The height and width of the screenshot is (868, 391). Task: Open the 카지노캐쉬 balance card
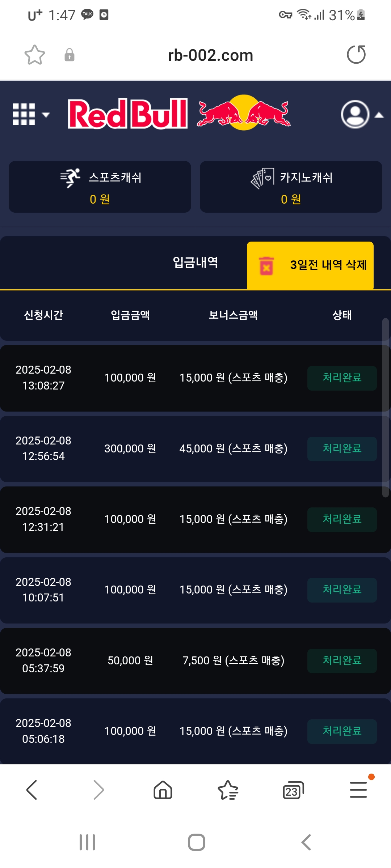(x=291, y=187)
